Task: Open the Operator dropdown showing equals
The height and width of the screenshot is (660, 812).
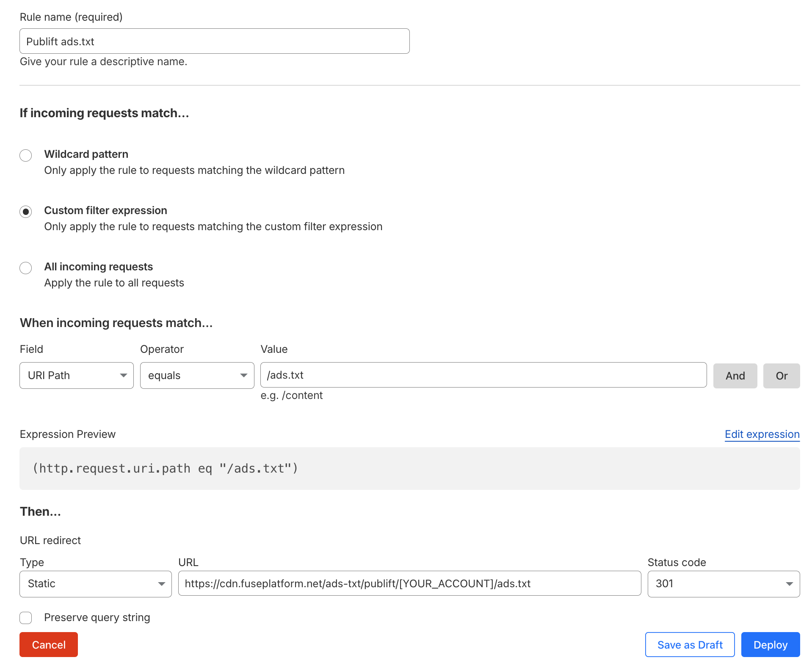Action: 197,375
